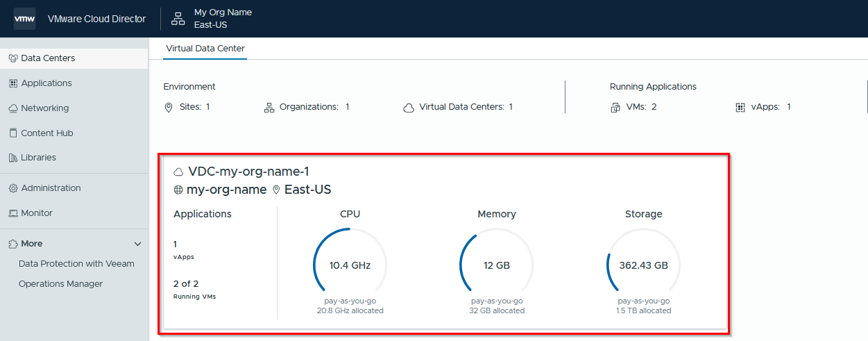The image size is (868, 341).
Task: Click the organization hierarchy icon in header
Action: pos(178,19)
